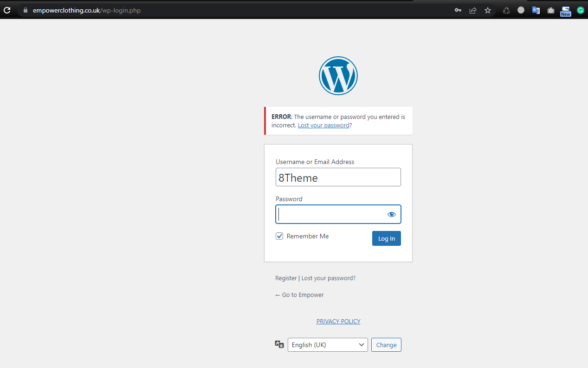This screenshot has width=588, height=368.
Task: Follow the Go to Empower link
Action: (299, 295)
